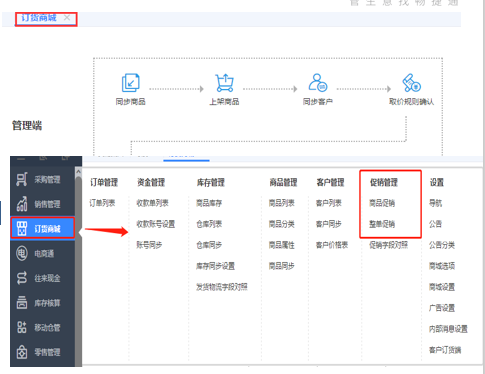485x374 pixels.
Task: Open 电商通 in the sidebar
Action: pyautogui.click(x=43, y=254)
